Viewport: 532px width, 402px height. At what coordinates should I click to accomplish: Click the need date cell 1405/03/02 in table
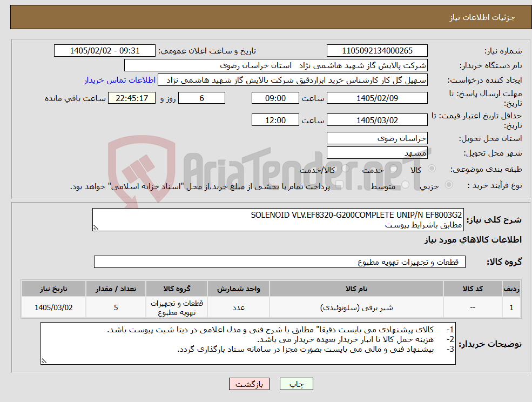(53, 307)
